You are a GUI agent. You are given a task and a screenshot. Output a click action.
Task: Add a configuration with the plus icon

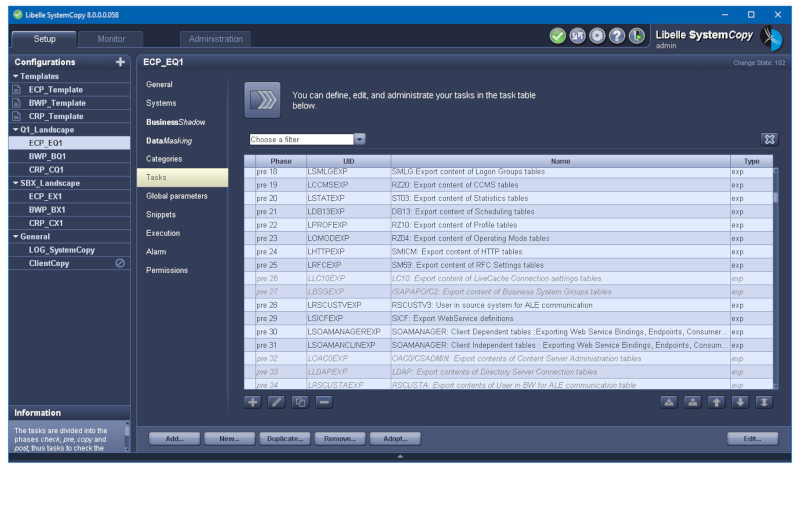[121, 62]
